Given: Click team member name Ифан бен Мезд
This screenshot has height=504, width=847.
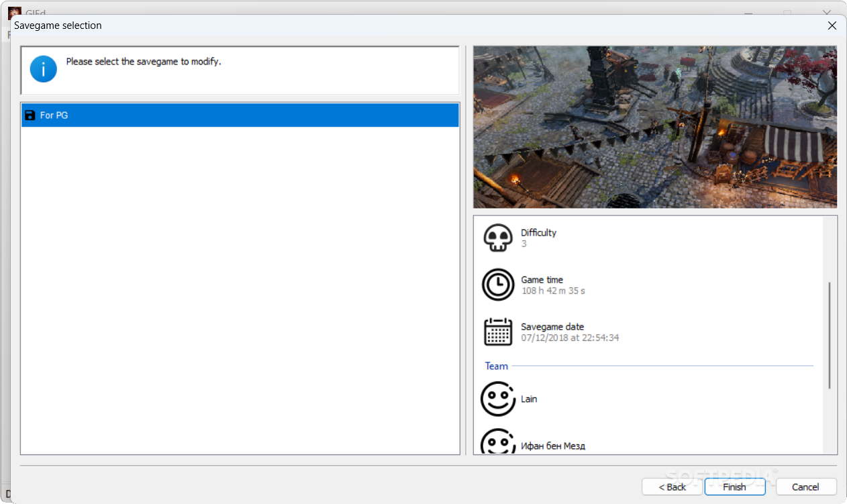Looking at the screenshot, I should (553, 446).
